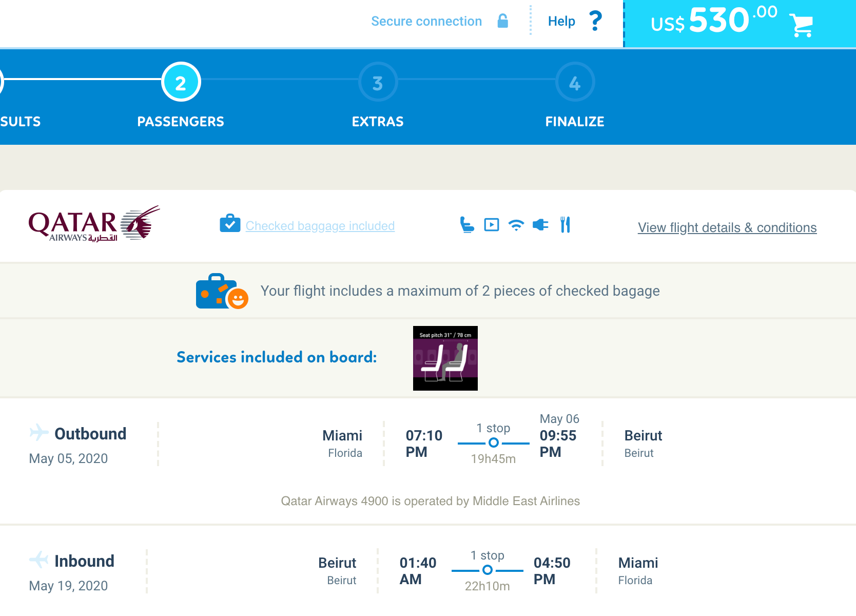Click the shopping cart icon
This screenshot has height=616, width=856.
pyautogui.click(x=801, y=24)
